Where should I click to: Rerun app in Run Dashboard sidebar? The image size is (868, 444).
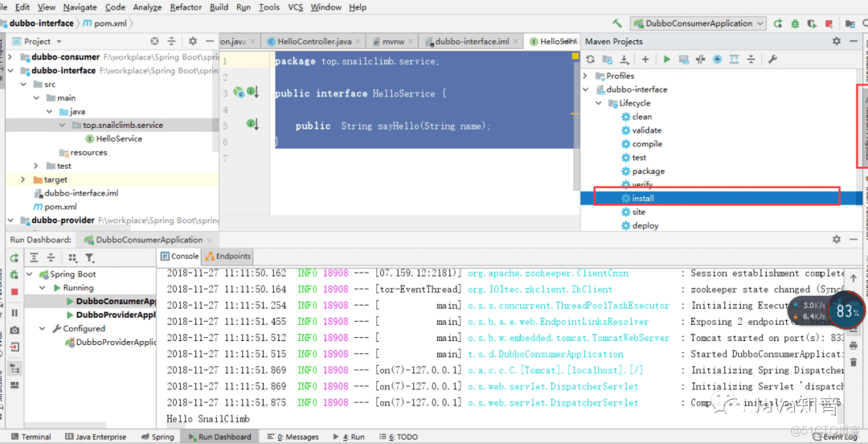tap(14, 257)
